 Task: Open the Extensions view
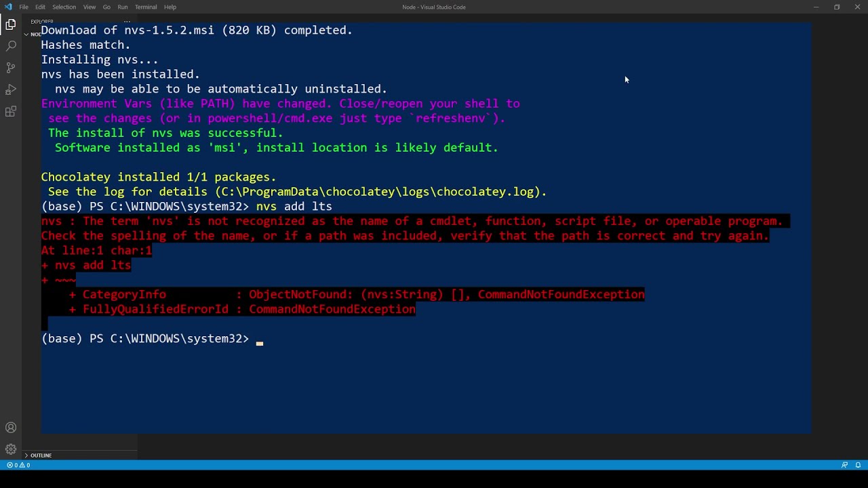pyautogui.click(x=11, y=112)
